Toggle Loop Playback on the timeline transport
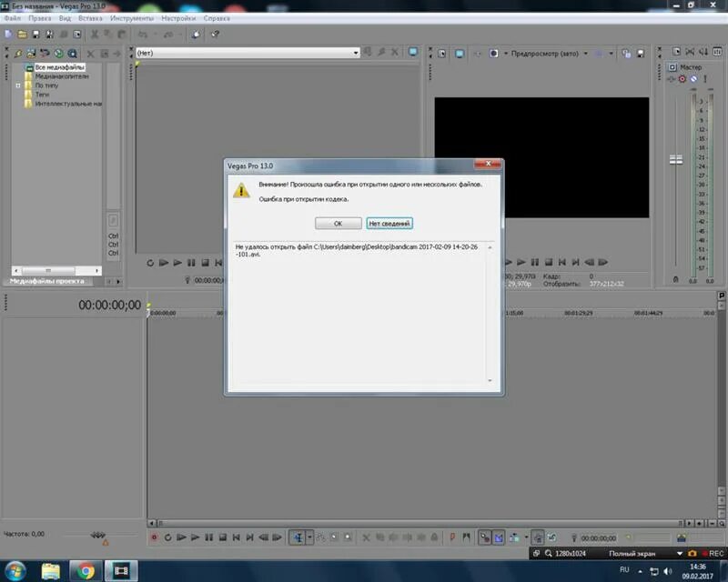 (x=167, y=537)
